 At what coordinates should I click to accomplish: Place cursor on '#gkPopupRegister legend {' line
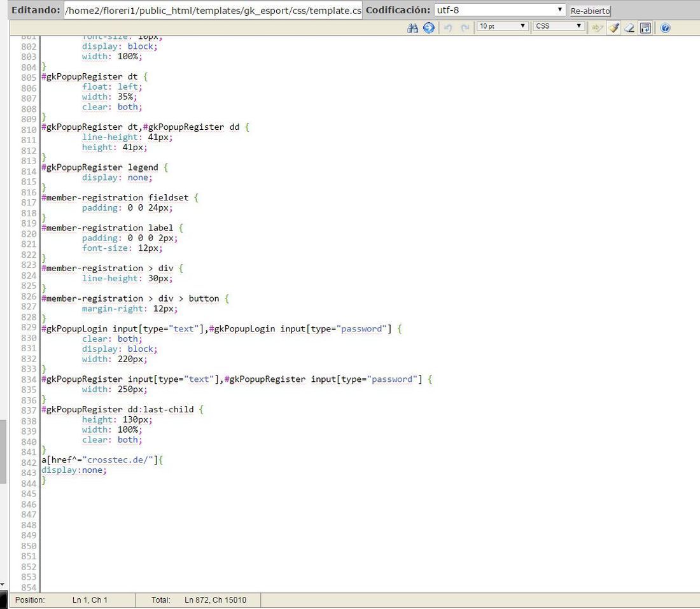tap(105, 167)
